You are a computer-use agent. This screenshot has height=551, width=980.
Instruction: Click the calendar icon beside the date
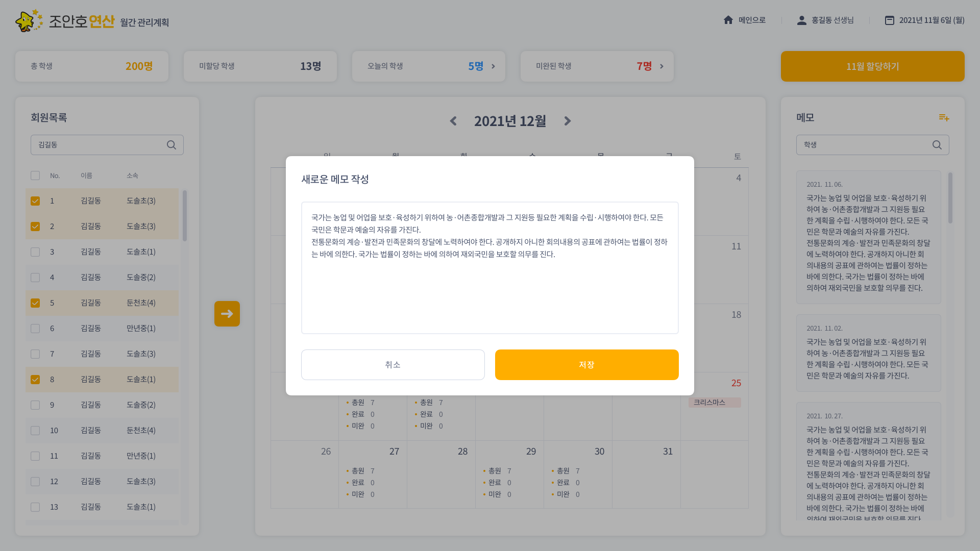890,20
